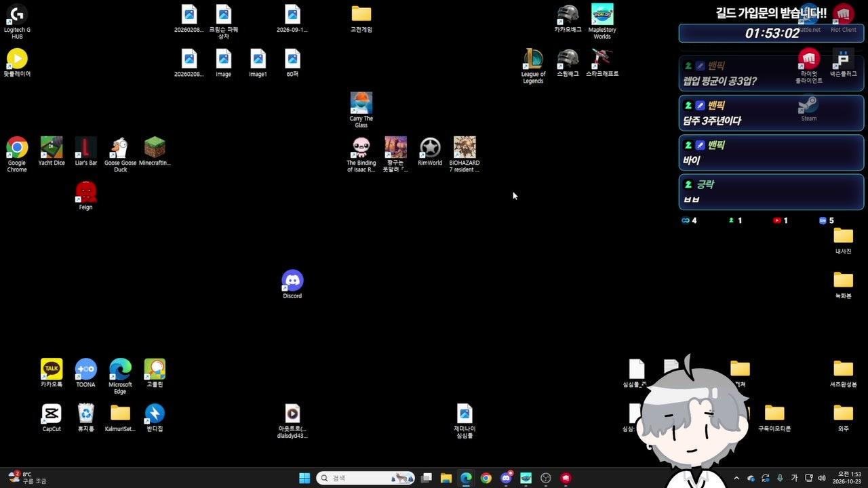Launch Google Chrome from the desktop shortcut
Screen dimensions: 868x488
pyautogui.click(x=17, y=154)
